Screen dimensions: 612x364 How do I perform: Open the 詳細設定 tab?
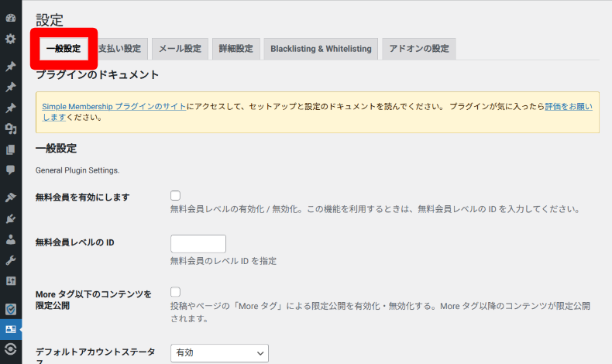(x=236, y=49)
